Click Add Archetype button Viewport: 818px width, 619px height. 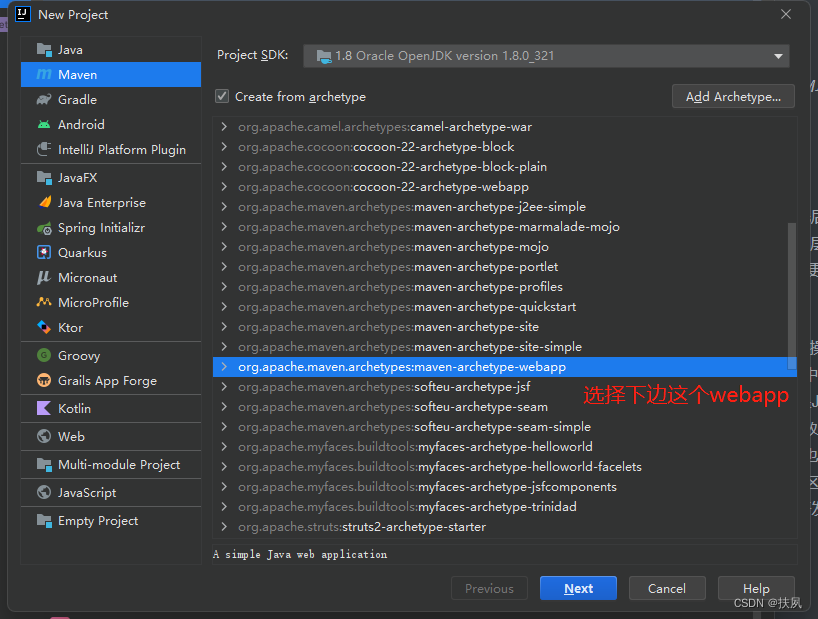click(x=733, y=96)
